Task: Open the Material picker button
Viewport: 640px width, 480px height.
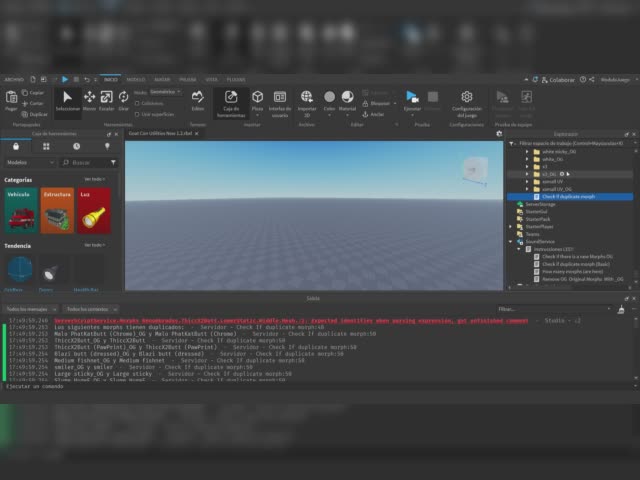Action: [347, 102]
